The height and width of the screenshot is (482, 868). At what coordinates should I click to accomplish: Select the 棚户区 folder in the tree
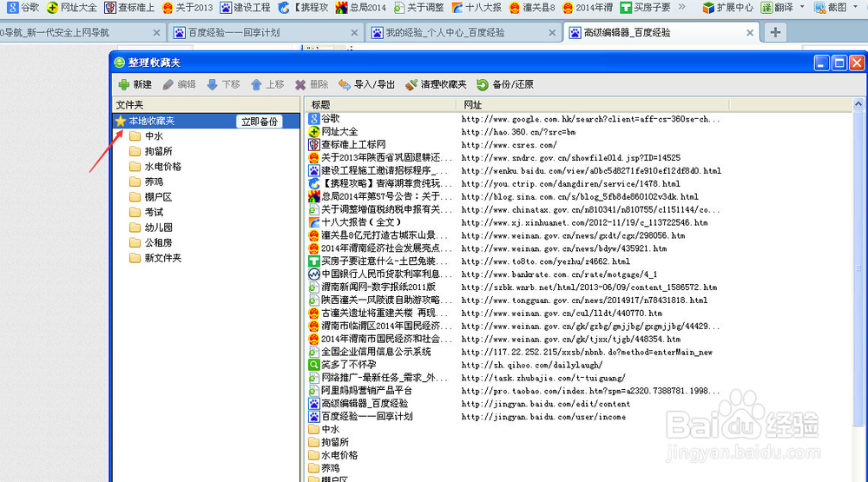point(150,196)
